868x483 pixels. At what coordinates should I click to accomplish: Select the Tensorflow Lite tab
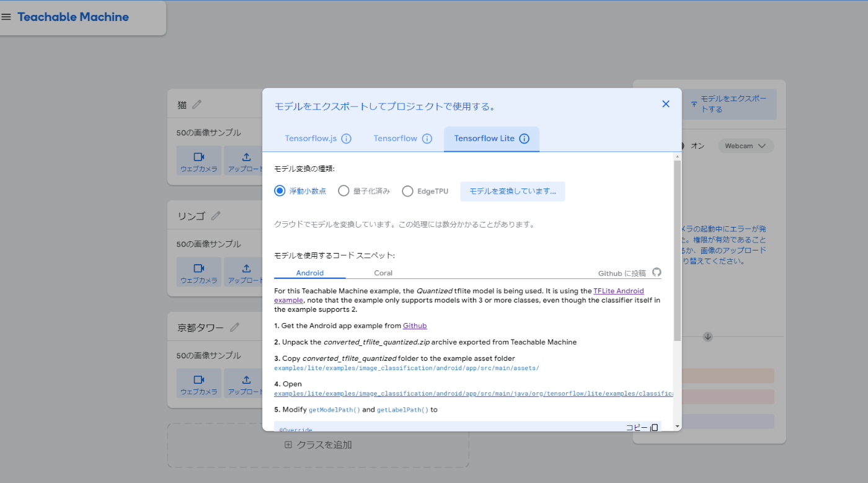point(492,138)
